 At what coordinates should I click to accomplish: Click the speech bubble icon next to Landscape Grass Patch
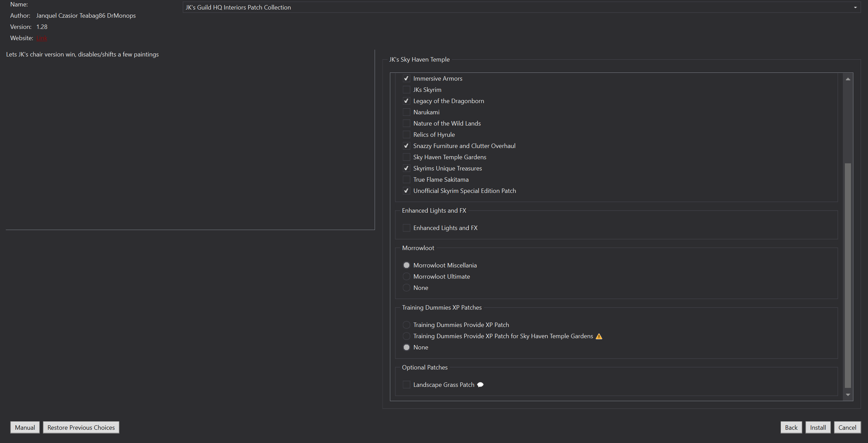pyautogui.click(x=480, y=385)
